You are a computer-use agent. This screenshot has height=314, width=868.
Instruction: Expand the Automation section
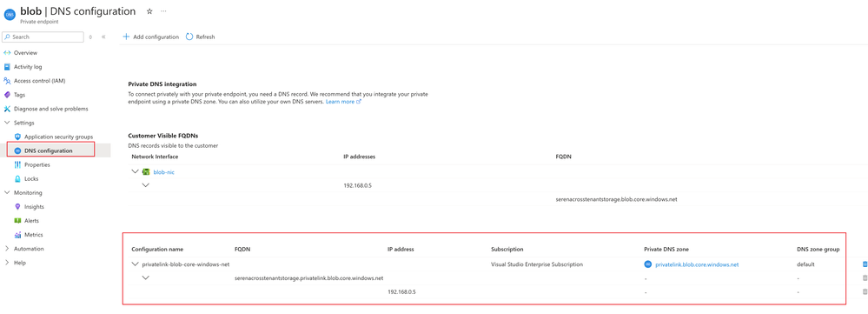[7, 249]
